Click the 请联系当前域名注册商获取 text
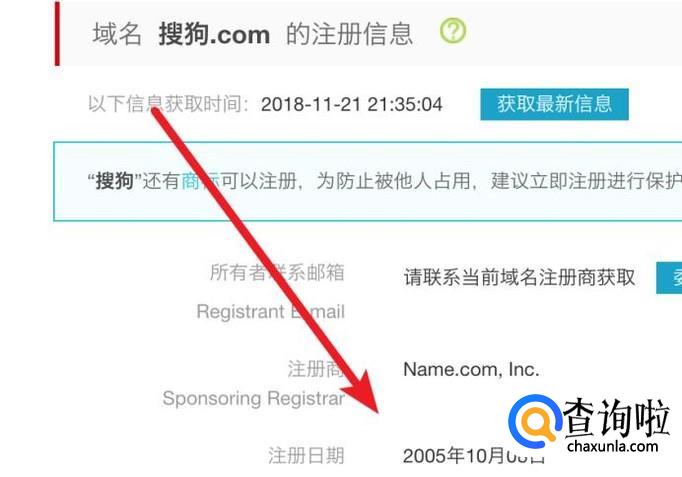 519,277
